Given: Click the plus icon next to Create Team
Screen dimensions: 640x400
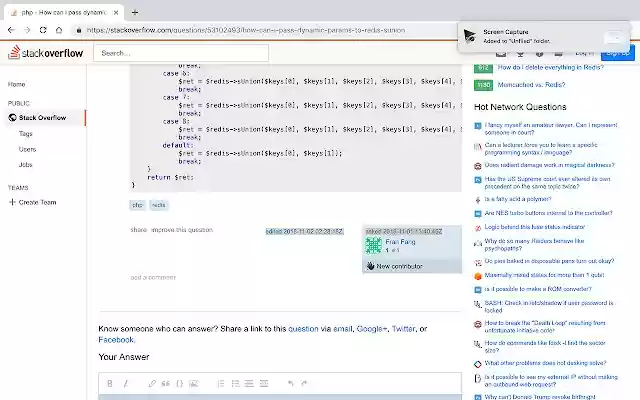Looking at the screenshot, I should pos(12,202).
